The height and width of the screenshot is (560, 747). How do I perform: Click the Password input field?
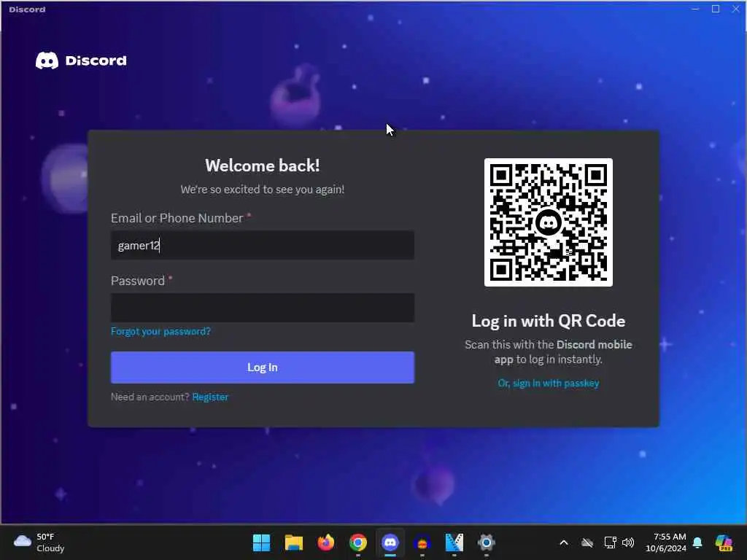tap(263, 308)
